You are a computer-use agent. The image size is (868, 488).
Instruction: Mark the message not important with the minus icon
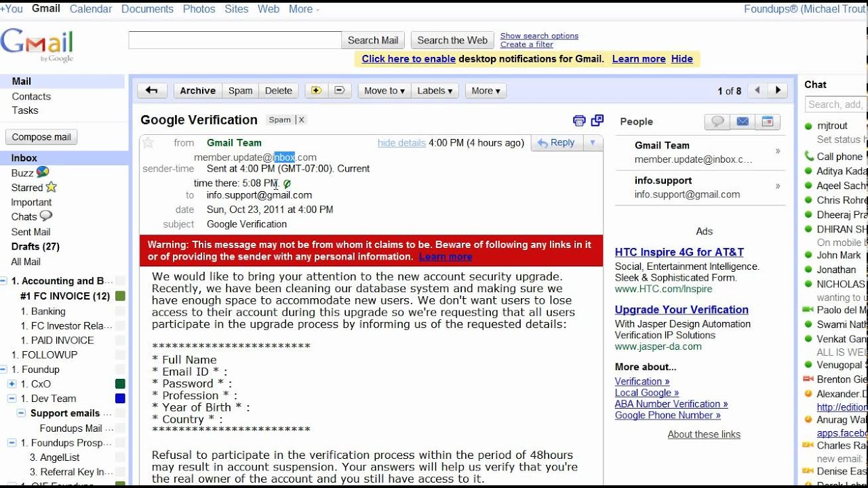(x=340, y=91)
